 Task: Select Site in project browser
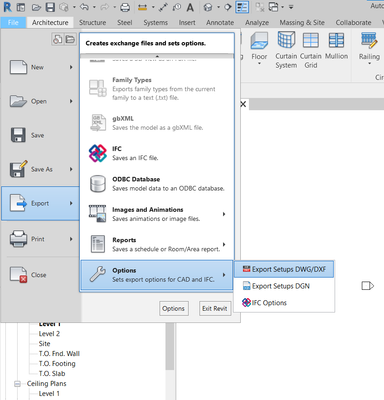click(44, 344)
